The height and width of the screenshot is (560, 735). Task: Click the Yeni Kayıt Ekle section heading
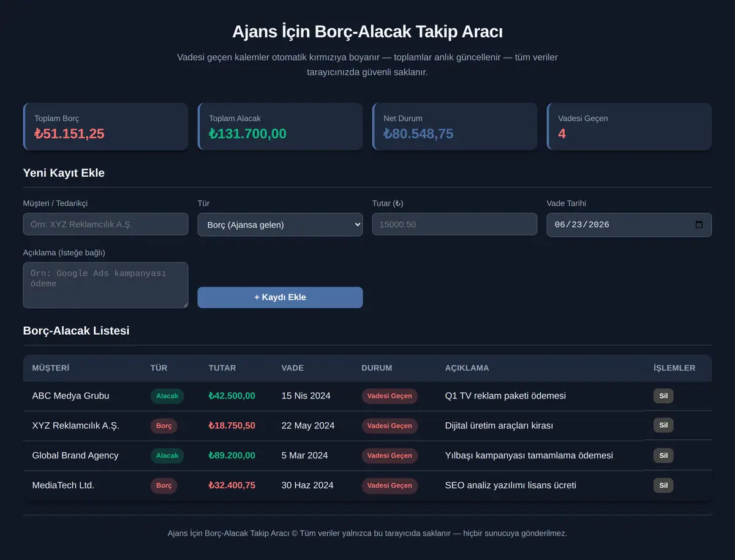pos(64,173)
